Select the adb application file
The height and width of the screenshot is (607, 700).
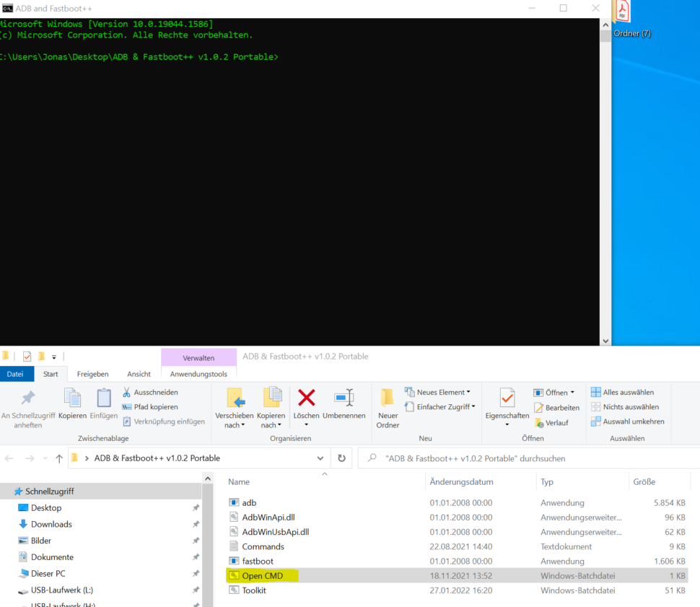pos(457,502)
